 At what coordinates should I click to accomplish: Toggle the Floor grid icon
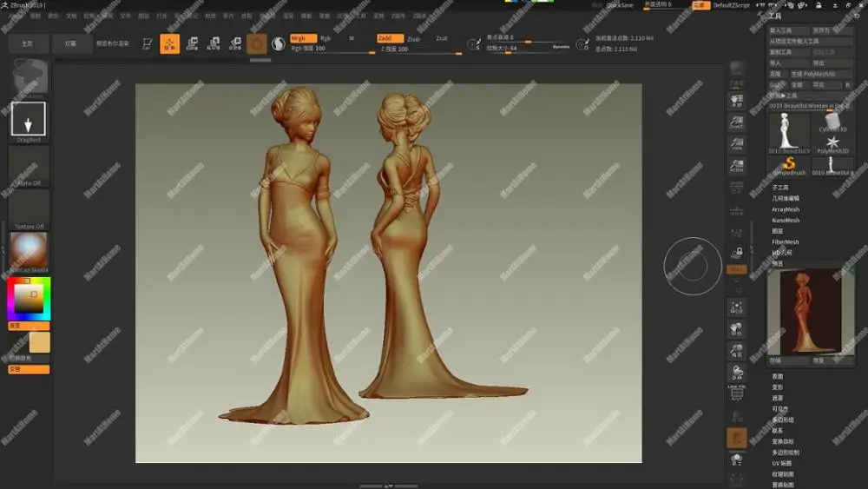tap(736, 210)
